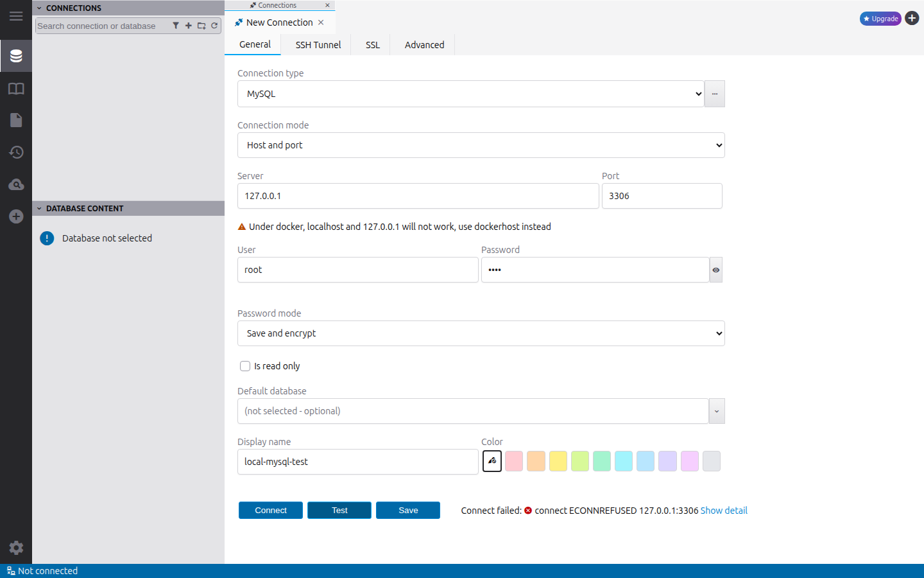Enable the Is read only checkbox

coord(245,366)
